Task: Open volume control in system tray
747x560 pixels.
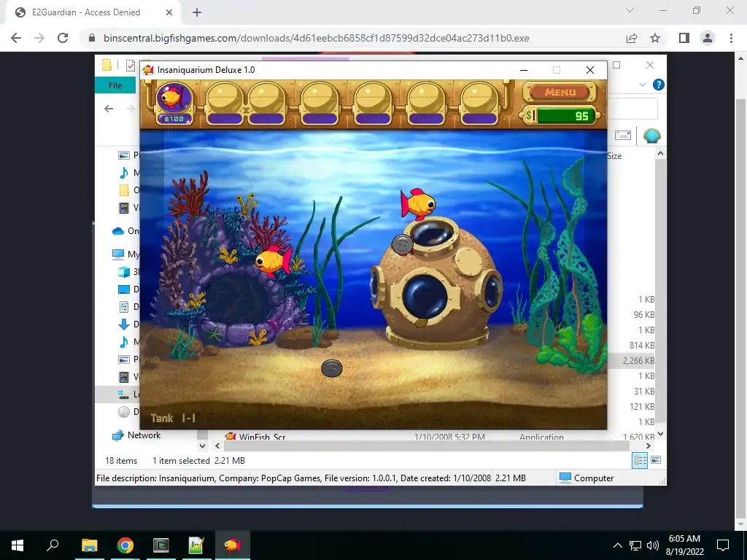Action: click(653, 545)
